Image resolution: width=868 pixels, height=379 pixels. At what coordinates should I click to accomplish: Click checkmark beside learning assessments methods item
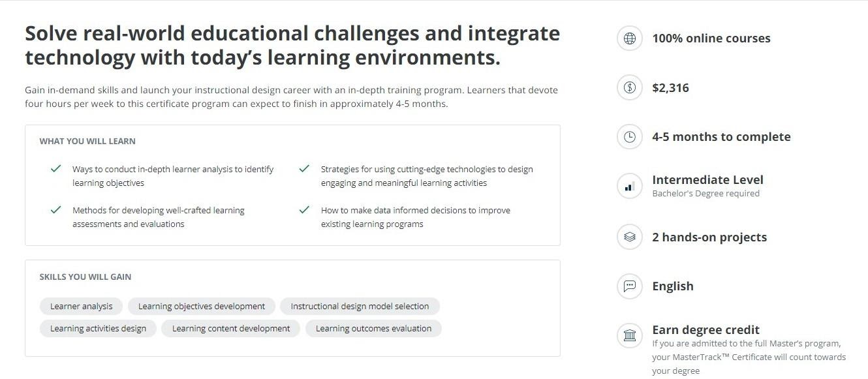pyautogui.click(x=55, y=210)
